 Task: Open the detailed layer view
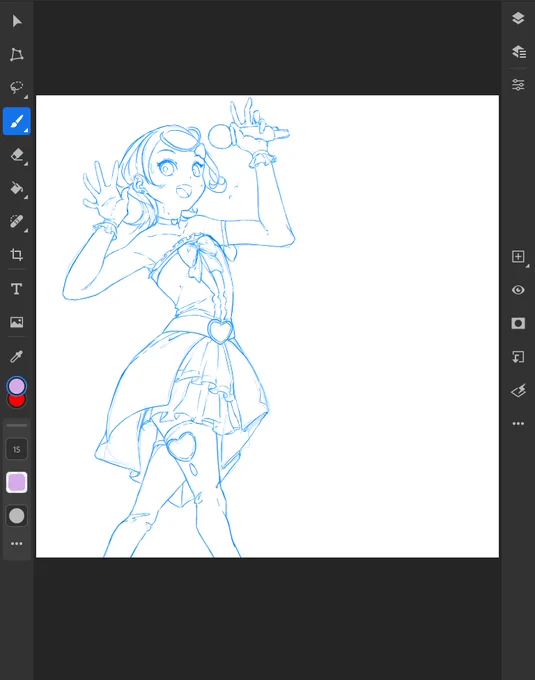pyautogui.click(x=519, y=52)
